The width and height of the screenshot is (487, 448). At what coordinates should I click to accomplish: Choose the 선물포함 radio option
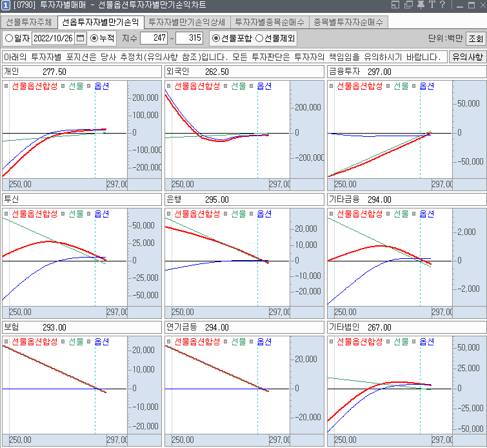pyautogui.click(x=215, y=38)
